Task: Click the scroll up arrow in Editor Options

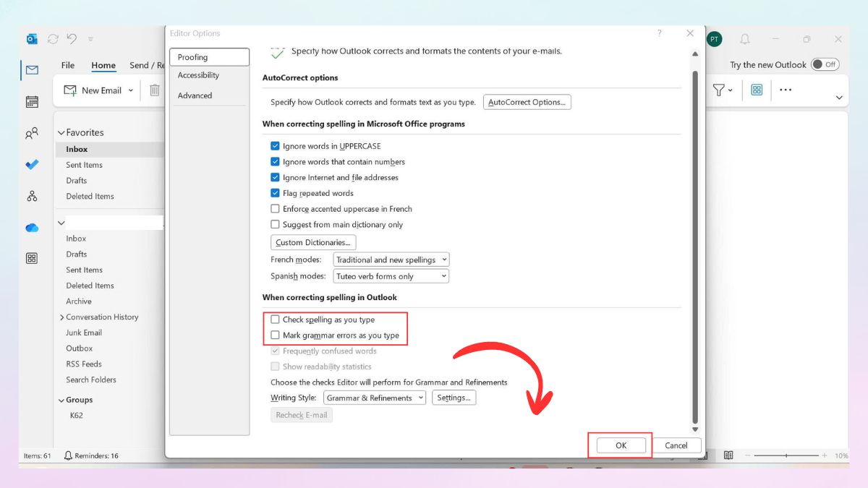Action: pyautogui.click(x=695, y=53)
